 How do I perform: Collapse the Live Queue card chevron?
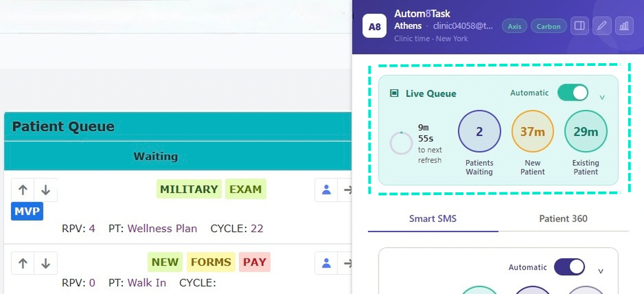(602, 97)
